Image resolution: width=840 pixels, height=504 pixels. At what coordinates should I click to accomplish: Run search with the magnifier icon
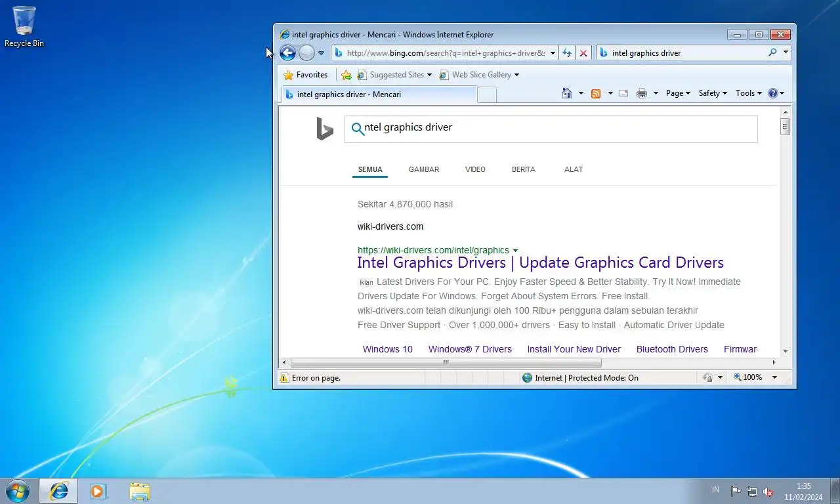(x=772, y=52)
